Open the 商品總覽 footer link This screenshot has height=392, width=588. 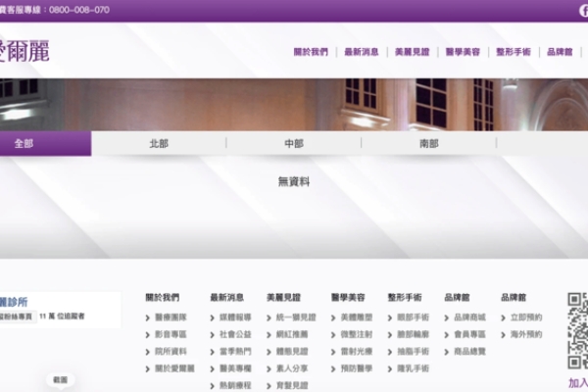[x=469, y=352]
